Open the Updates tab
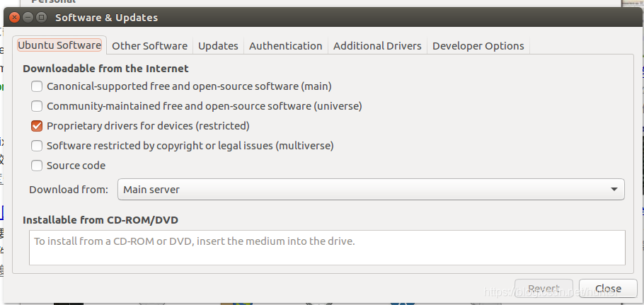Screen dimensions: 644x305 tap(218, 46)
